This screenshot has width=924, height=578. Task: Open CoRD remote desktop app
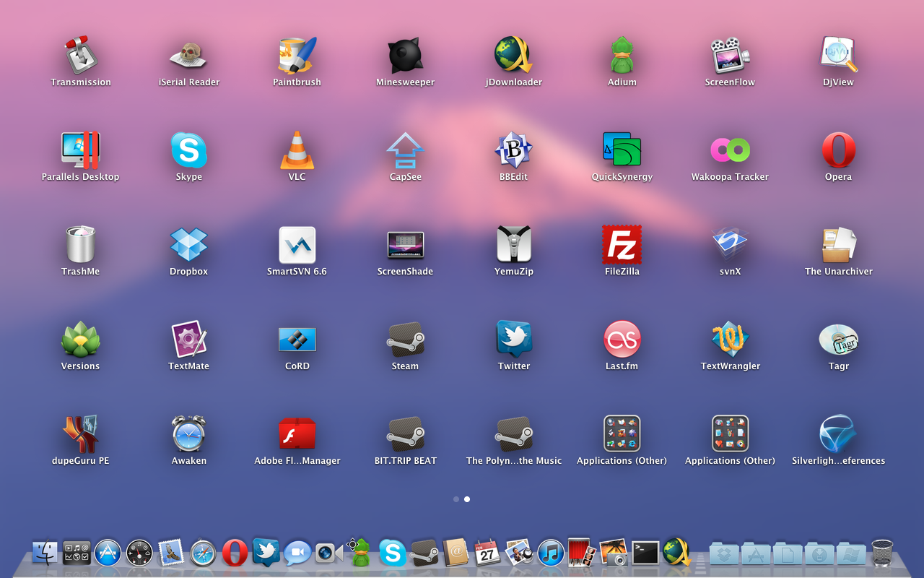click(x=297, y=340)
